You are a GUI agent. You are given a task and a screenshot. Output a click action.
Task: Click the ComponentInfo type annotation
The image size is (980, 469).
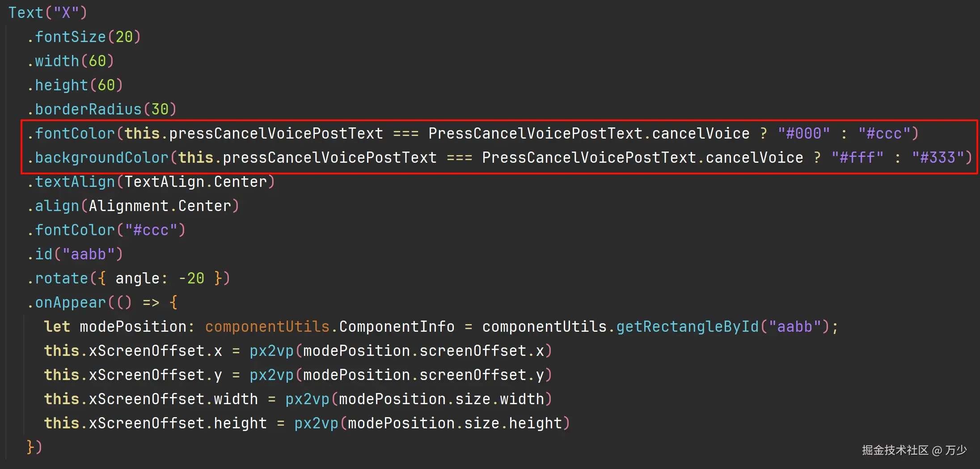tap(397, 326)
